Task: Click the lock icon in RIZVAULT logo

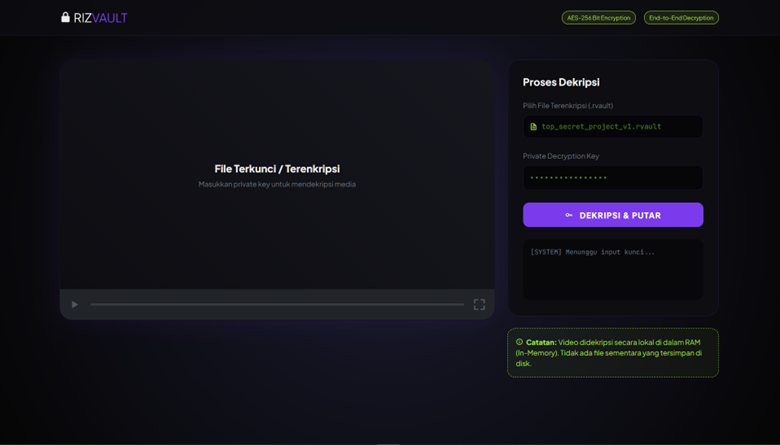Action: (x=66, y=18)
